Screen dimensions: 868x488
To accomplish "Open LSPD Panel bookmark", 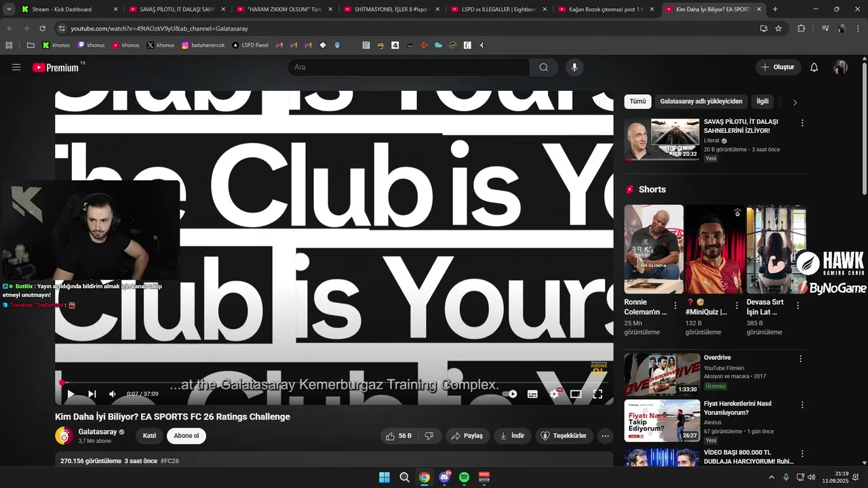I will tap(250, 45).
